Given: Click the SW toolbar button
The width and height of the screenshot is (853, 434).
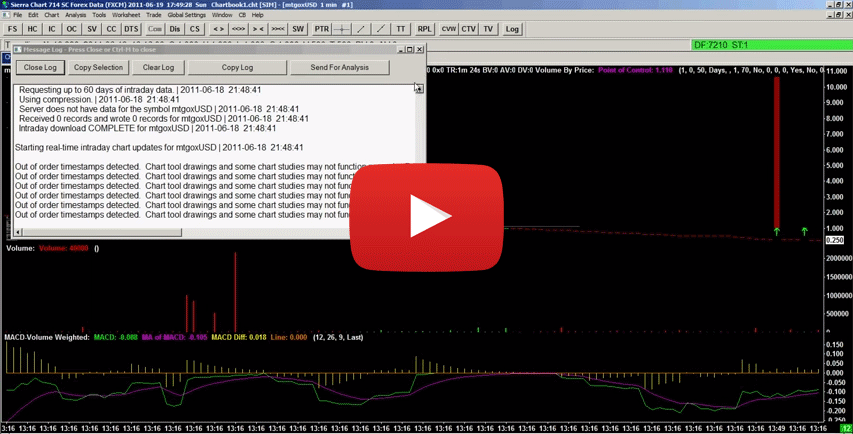Looking at the screenshot, I should click(298, 29).
